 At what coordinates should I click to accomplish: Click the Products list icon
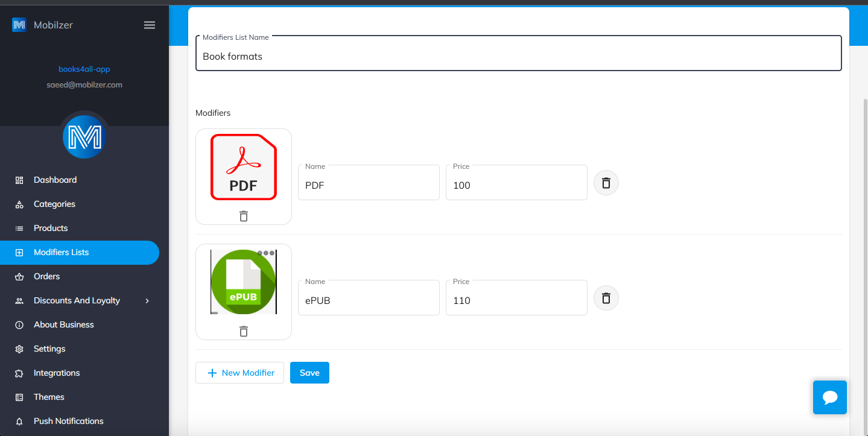point(19,228)
